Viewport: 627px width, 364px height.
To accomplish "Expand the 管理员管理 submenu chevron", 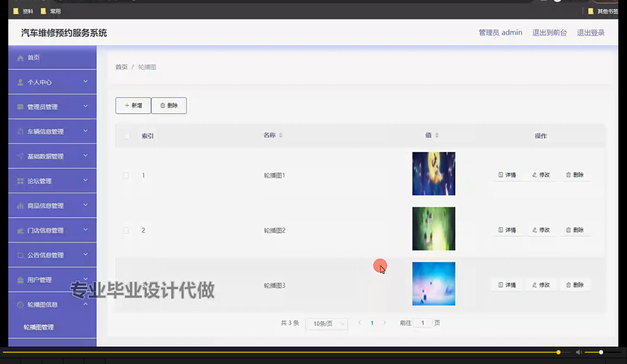I will (86, 106).
